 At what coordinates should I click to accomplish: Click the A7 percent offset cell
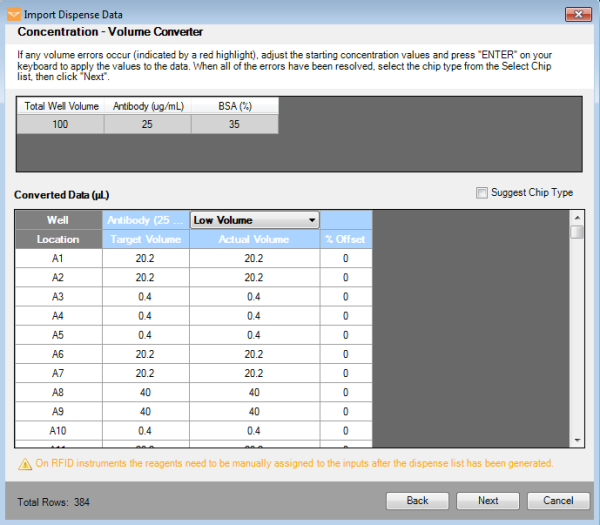346,373
